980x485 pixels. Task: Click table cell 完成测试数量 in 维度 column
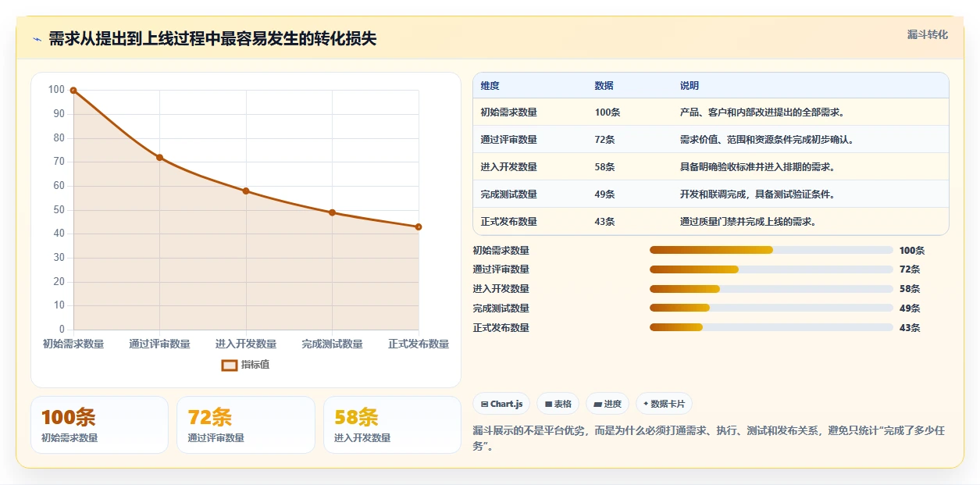pyautogui.click(x=508, y=194)
